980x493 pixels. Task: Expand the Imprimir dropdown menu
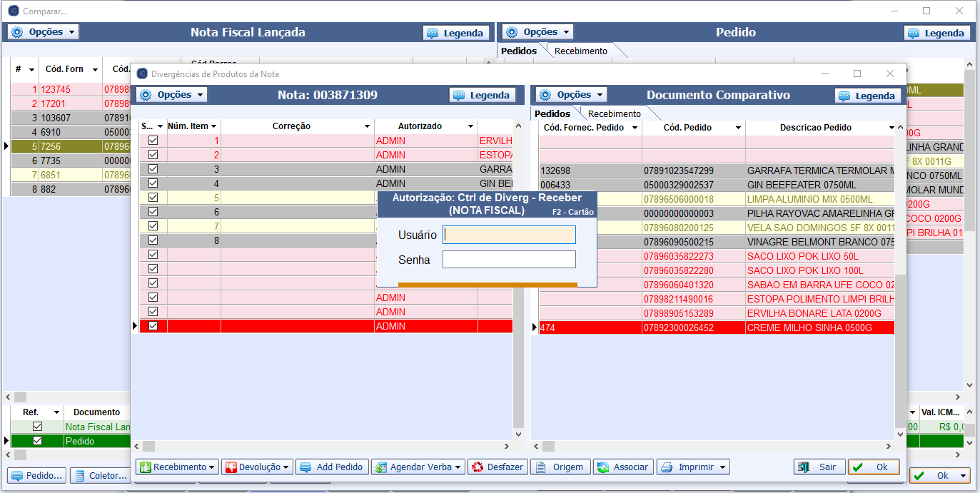693,467
